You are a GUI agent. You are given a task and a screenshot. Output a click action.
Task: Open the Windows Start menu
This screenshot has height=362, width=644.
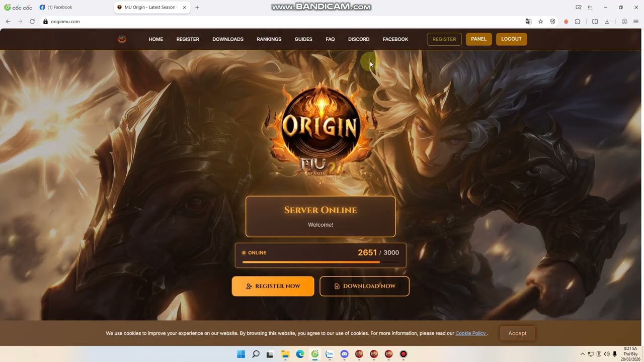point(241,354)
